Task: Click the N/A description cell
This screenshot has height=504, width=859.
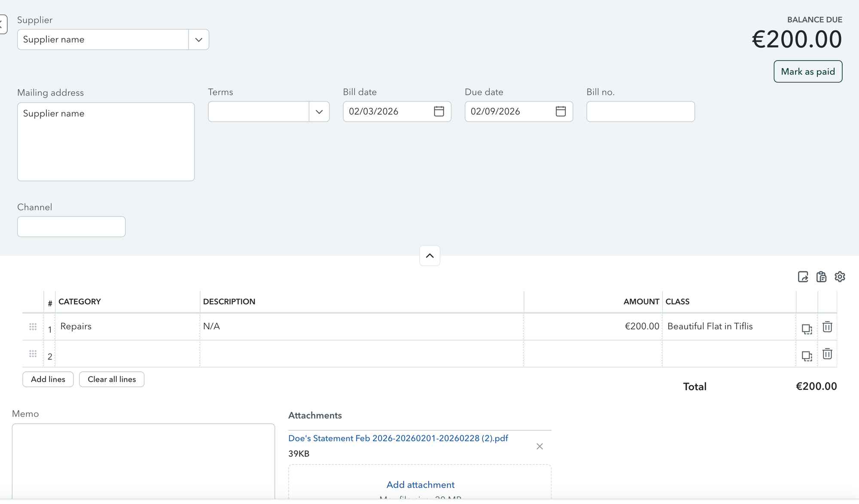Action: pyautogui.click(x=362, y=327)
